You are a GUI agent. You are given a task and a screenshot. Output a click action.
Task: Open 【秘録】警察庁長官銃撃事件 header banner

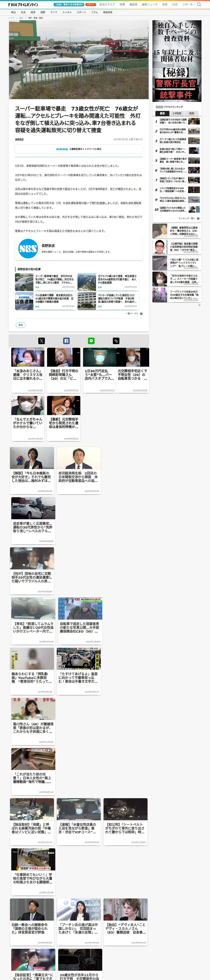pos(69,5)
